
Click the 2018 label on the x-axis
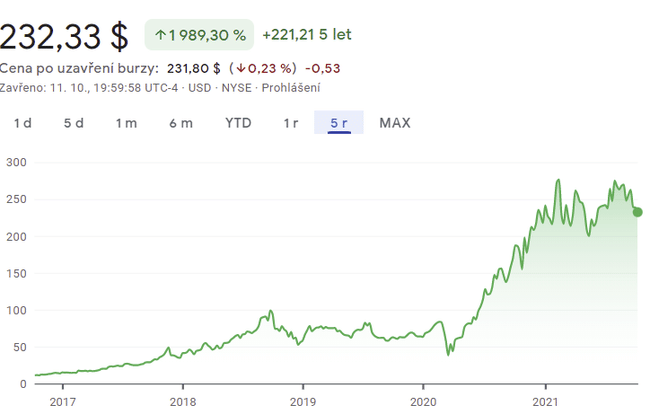pos(182,403)
